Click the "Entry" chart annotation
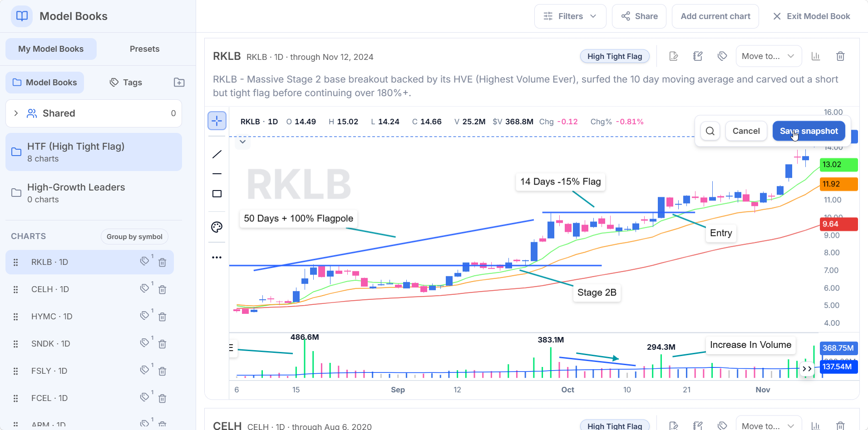868x430 pixels. click(721, 233)
